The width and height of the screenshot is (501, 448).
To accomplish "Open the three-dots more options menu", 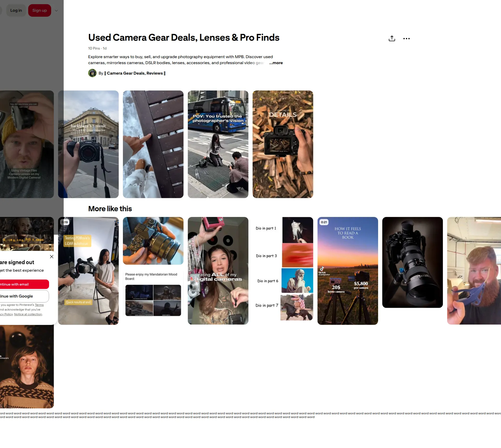I will tap(406, 39).
